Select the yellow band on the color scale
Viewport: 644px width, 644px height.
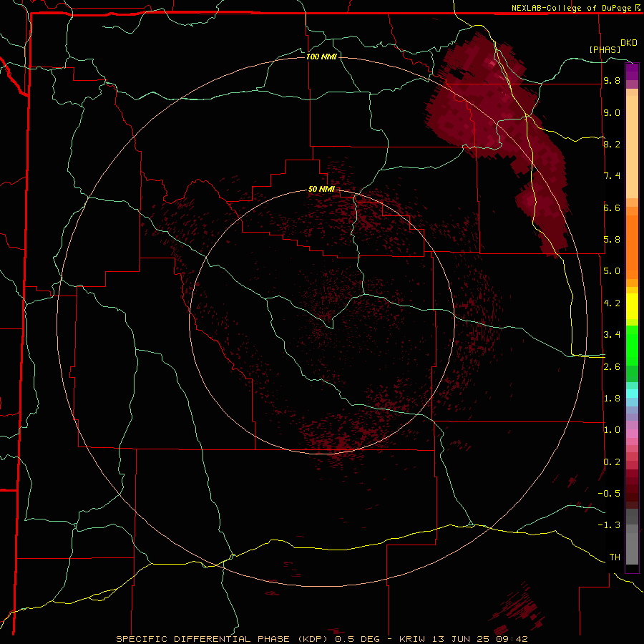[x=632, y=306]
